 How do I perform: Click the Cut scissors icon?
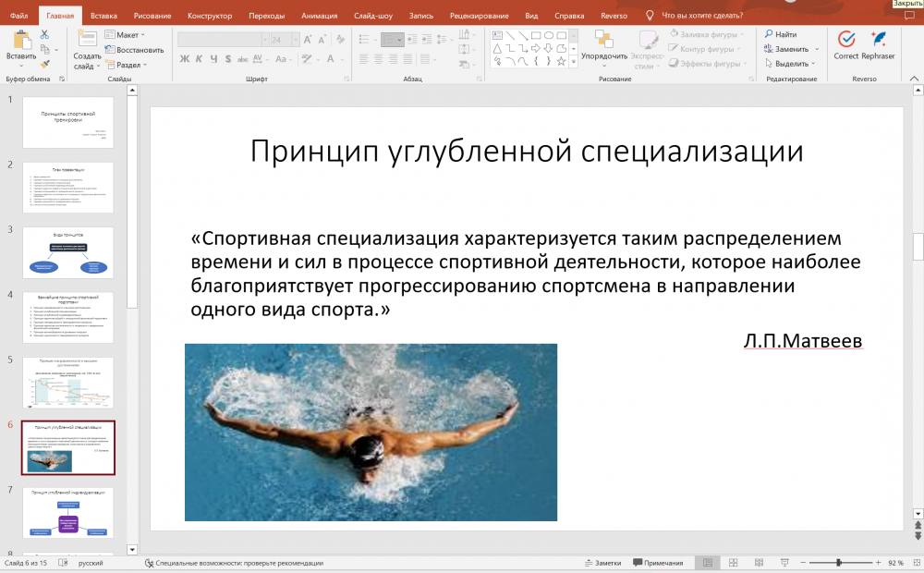point(45,34)
